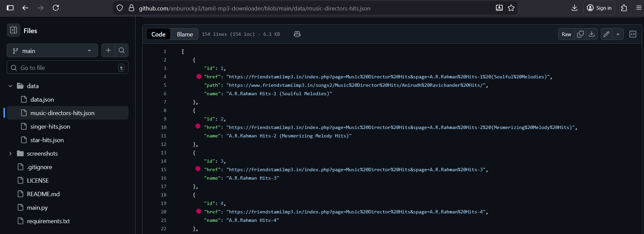The image size is (644, 234).
Task: Open the file search icon
Action: pos(122,50)
